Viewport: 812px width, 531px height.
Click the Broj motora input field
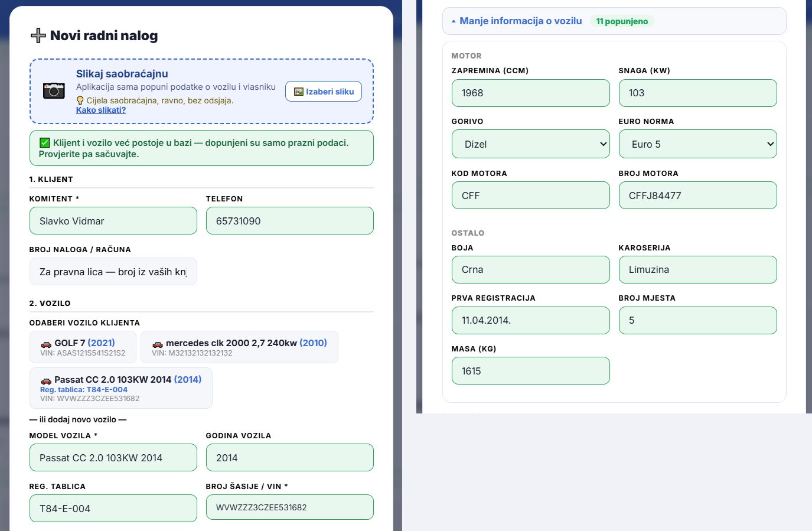tap(698, 196)
